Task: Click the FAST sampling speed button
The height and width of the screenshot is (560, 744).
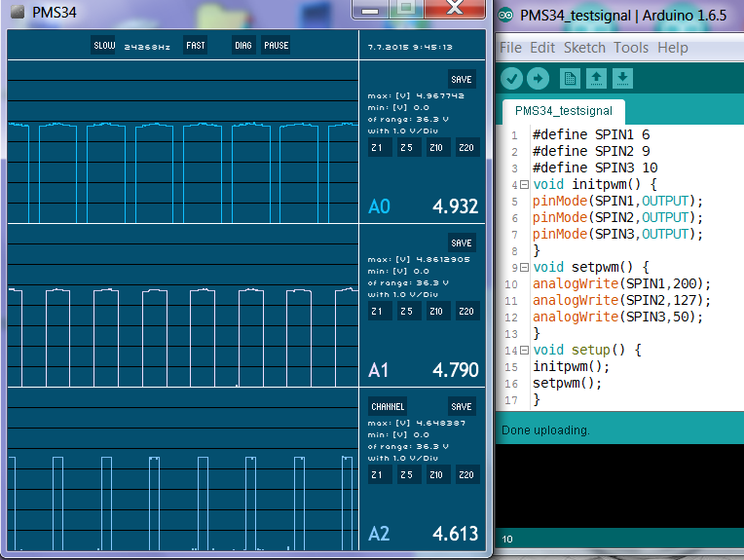Action: click(196, 46)
